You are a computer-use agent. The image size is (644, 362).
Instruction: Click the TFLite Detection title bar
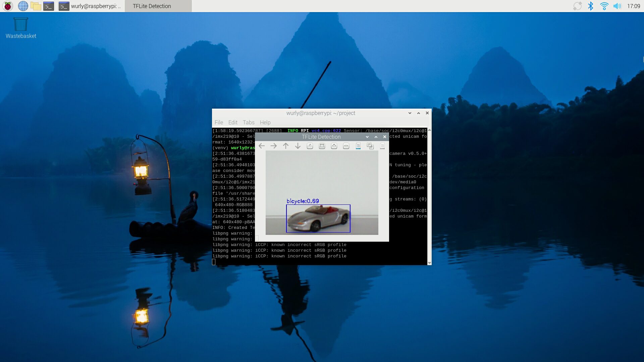[x=321, y=137]
